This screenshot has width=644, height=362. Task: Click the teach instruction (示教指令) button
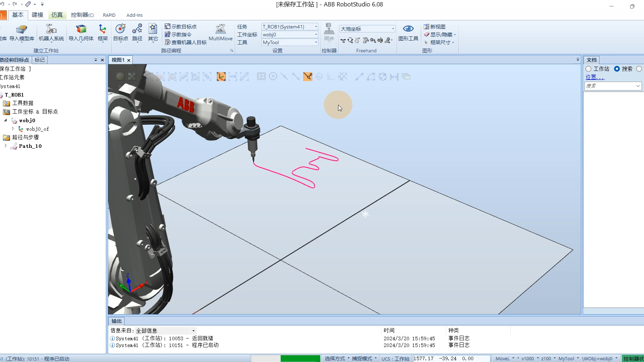178,35
